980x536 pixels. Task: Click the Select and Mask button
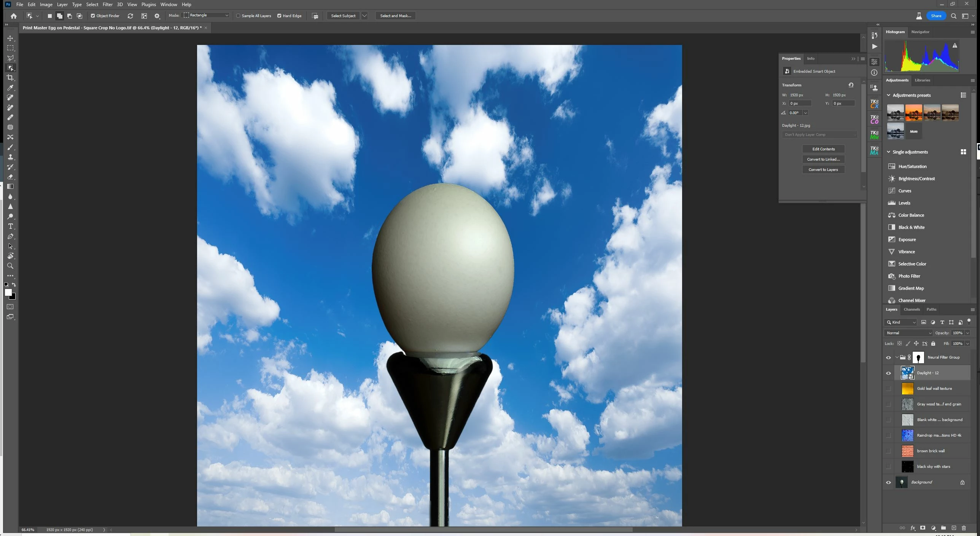pyautogui.click(x=395, y=16)
